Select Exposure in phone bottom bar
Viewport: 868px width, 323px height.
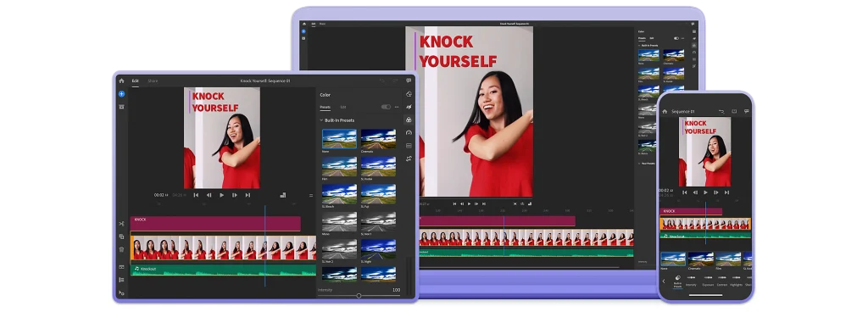pos(708,281)
